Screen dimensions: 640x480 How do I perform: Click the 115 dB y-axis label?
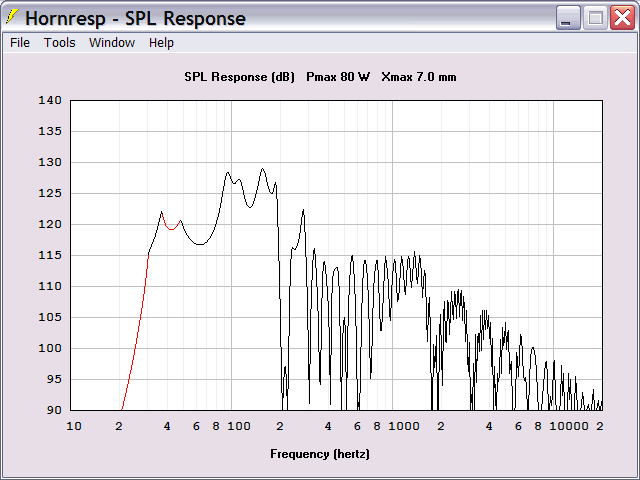point(50,255)
